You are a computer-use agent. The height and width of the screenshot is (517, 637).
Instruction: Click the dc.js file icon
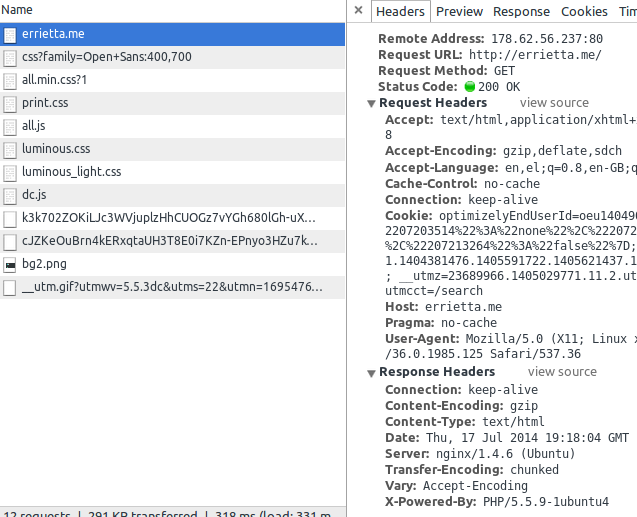pos(10,195)
